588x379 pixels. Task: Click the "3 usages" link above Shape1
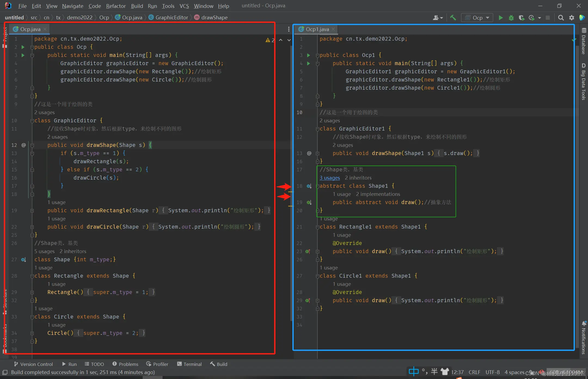click(x=330, y=178)
